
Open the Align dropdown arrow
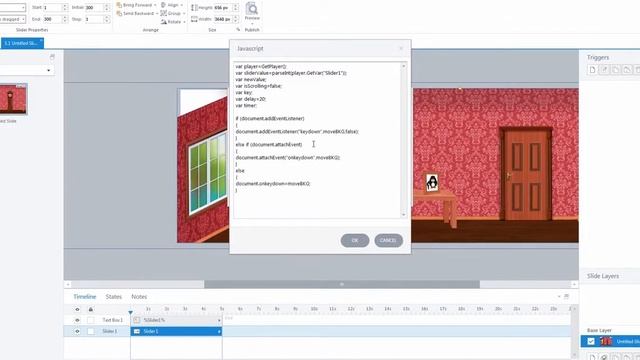coord(182,5)
